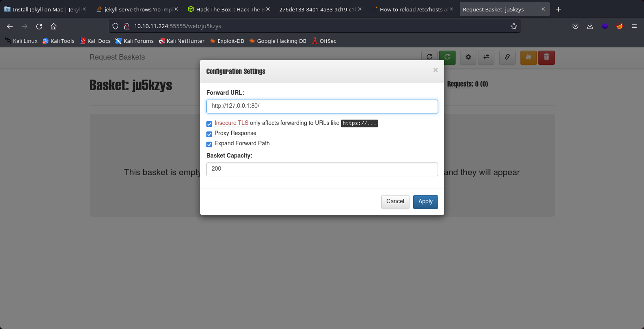Open the downloads panel

(590, 26)
